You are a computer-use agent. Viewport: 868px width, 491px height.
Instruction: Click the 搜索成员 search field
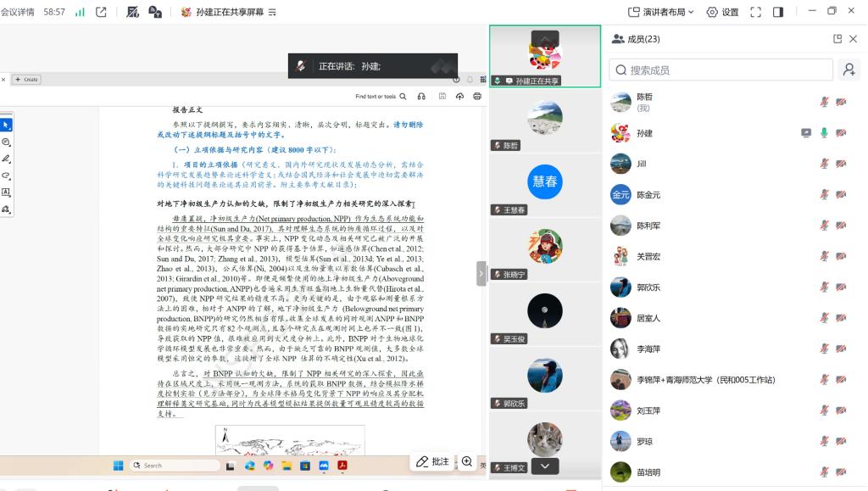click(x=721, y=68)
